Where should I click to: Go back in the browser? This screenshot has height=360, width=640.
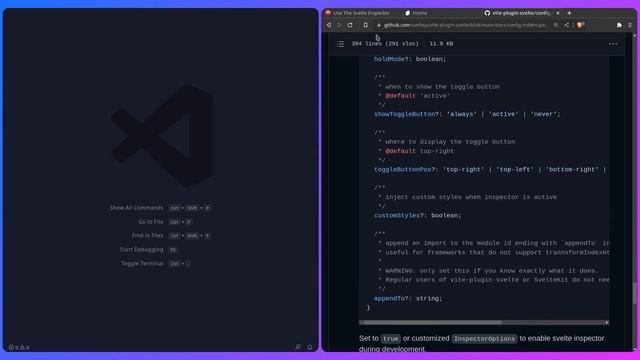329,25
